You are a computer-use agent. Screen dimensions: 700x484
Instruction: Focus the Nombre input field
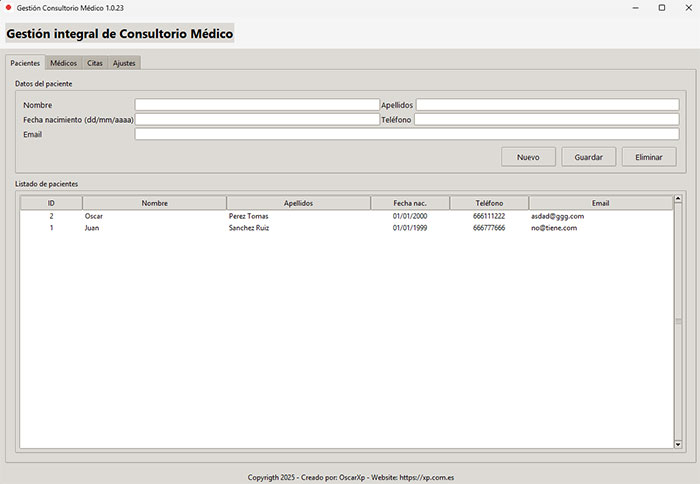click(257, 104)
